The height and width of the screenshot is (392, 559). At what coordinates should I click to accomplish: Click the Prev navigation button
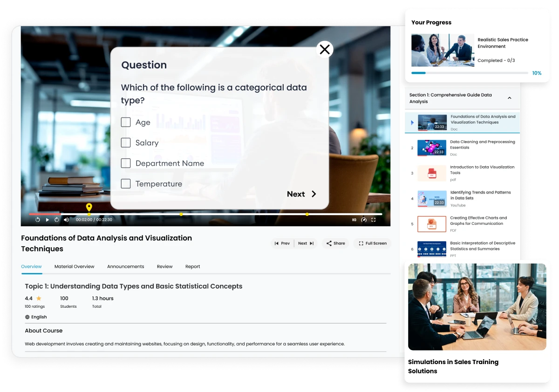(x=283, y=243)
